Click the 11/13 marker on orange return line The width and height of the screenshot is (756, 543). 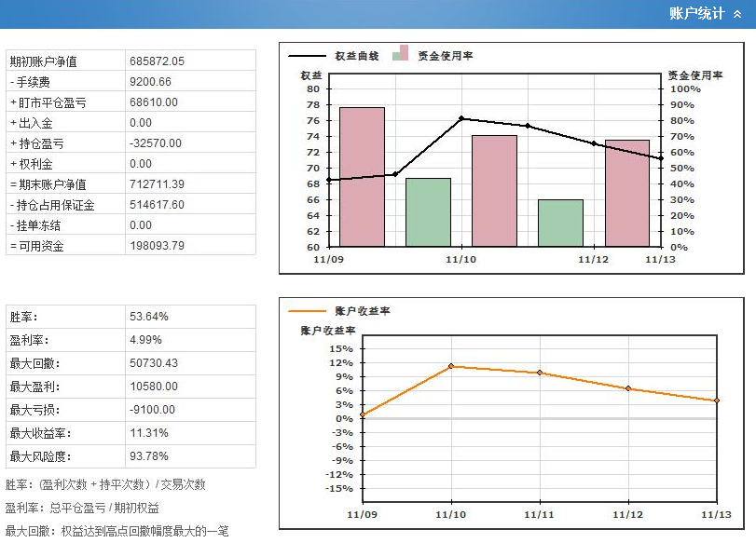point(716,400)
